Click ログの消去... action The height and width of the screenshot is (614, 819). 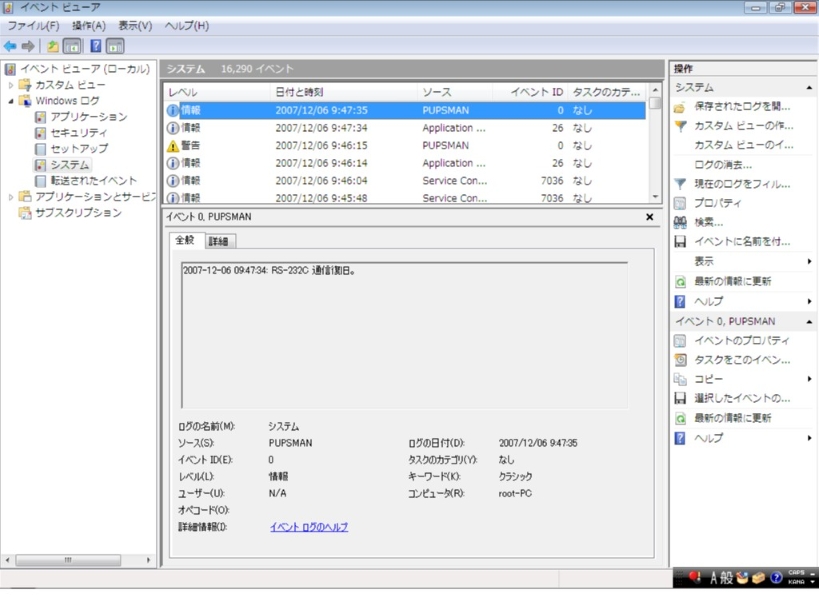[722, 164]
